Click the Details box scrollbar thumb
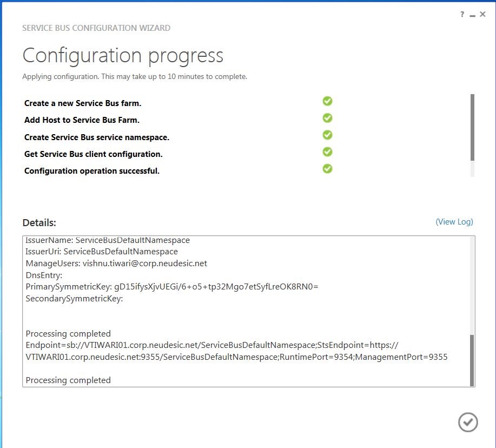This screenshot has width=496, height=448. click(472, 360)
